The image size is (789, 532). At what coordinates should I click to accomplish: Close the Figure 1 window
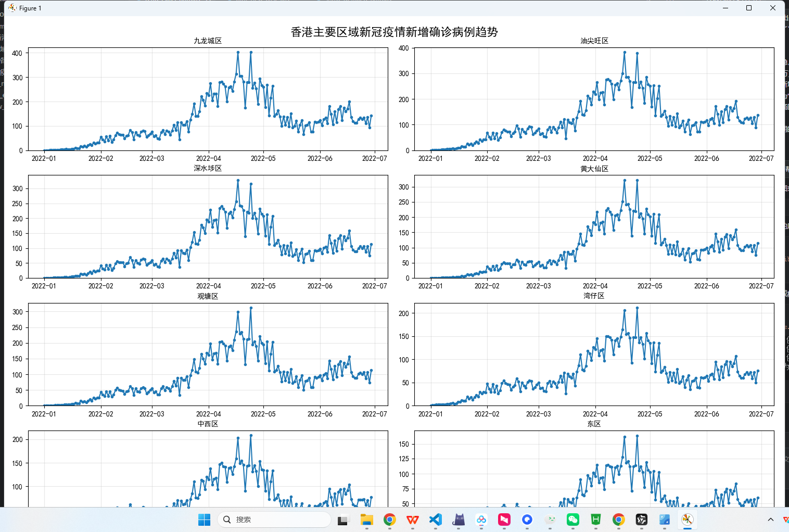pos(773,8)
